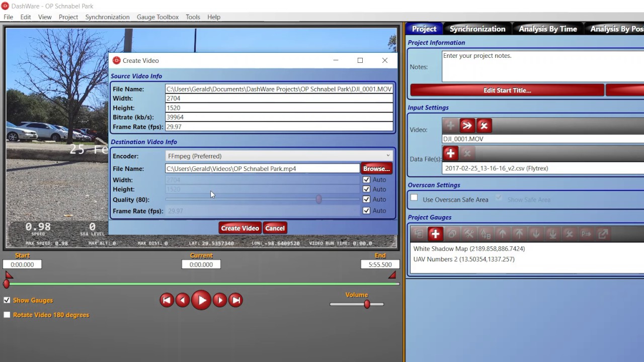This screenshot has width=644, height=362.
Task: Play the video preview
Action: click(201, 300)
